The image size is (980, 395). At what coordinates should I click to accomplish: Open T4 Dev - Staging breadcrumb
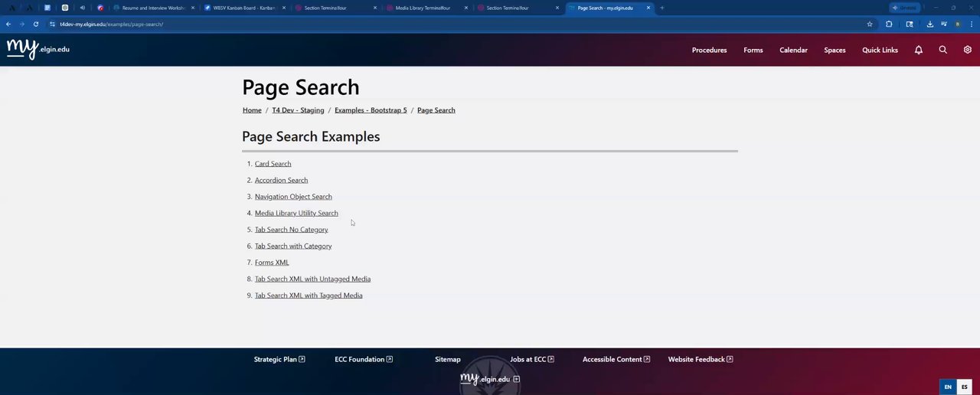[298, 110]
